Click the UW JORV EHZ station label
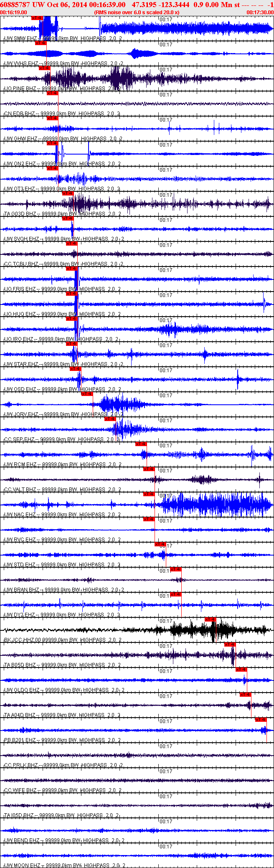The image size is (274, 868). click(63, 414)
